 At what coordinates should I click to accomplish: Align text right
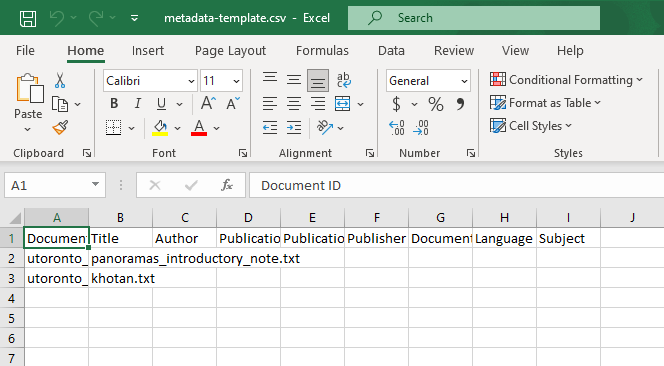click(x=318, y=104)
